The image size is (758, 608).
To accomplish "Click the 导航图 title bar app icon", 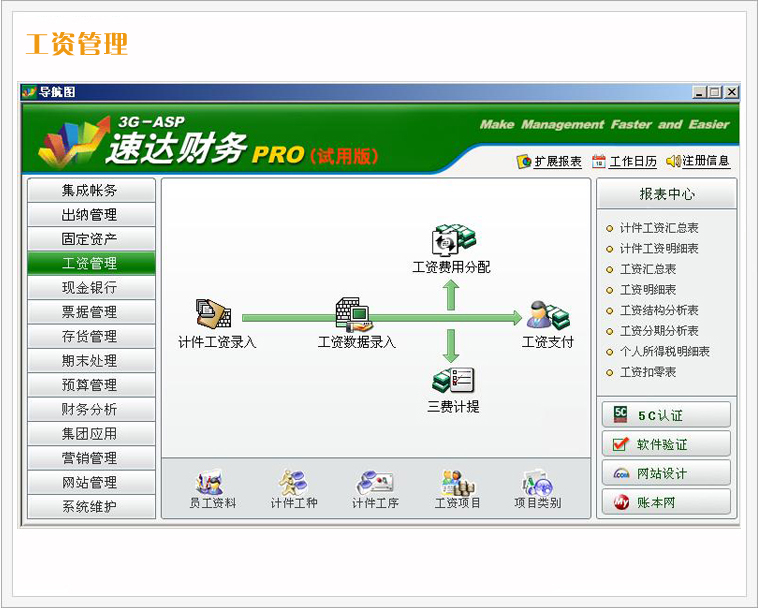I will click(30, 91).
